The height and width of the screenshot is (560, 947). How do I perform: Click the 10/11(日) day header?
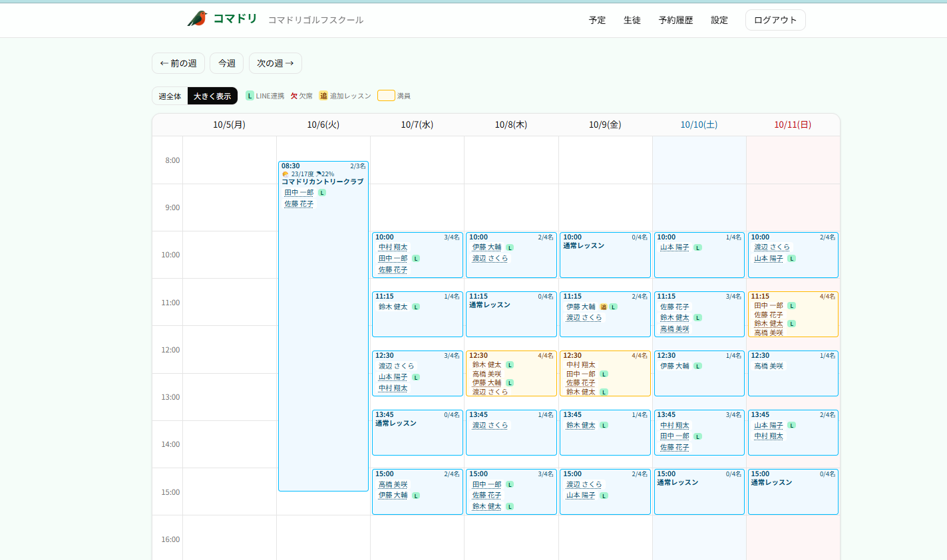(x=793, y=124)
